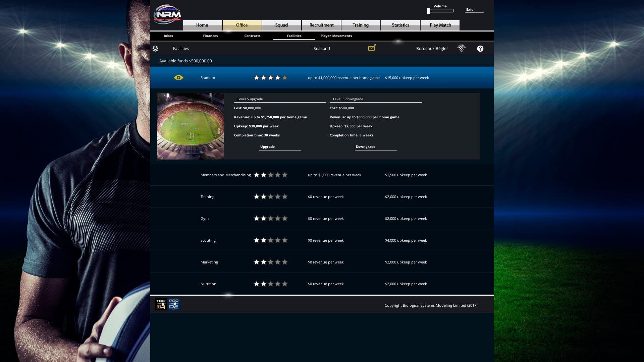
Task: Open the question mark help icon
Action: click(480, 49)
